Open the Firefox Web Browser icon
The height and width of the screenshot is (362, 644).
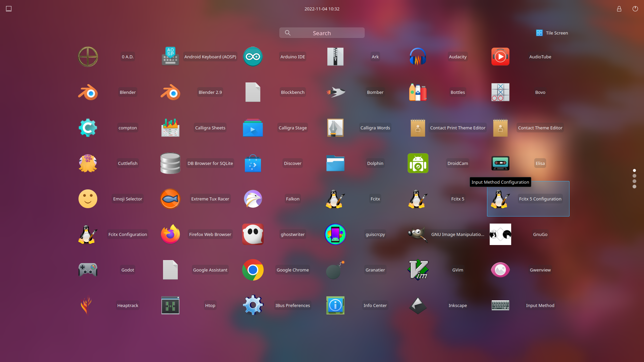170,234
